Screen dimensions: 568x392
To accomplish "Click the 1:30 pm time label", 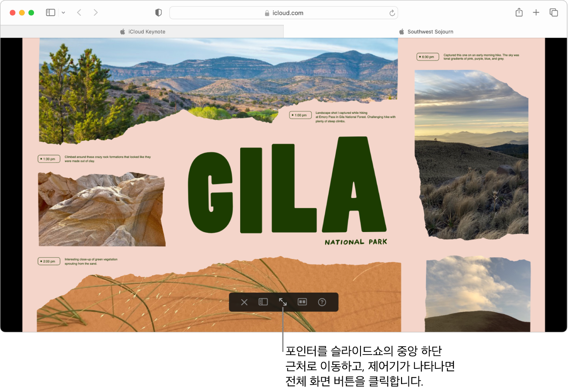I will 49,159.
